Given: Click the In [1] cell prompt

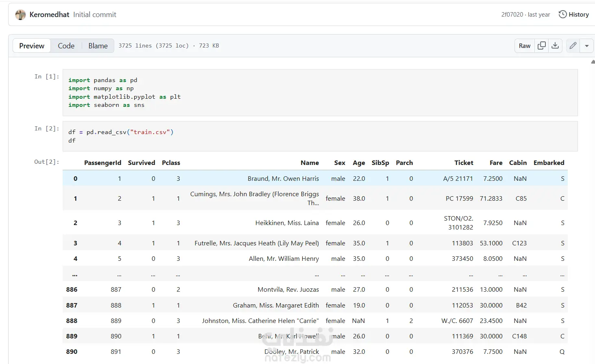Looking at the screenshot, I should pos(47,76).
